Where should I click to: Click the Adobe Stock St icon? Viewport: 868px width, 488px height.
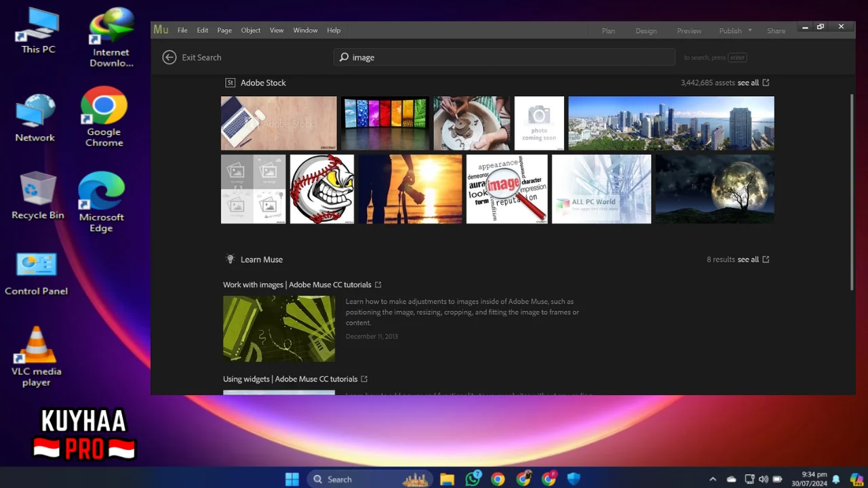click(x=230, y=83)
